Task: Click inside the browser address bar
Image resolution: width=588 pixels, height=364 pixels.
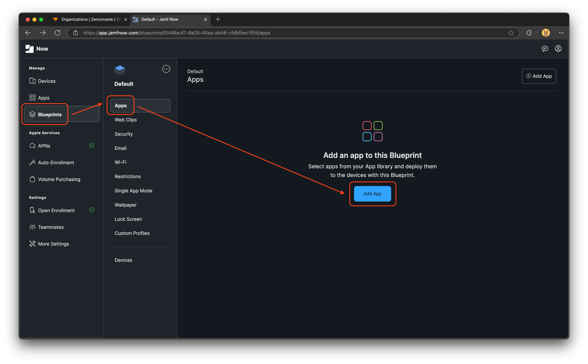Action: (x=217, y=33)
